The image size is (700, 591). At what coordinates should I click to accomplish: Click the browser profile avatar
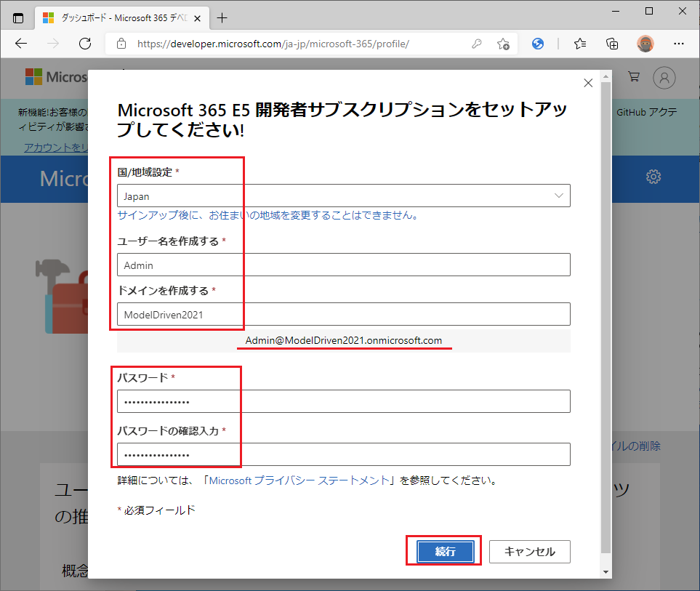click(x=645, y=44)
